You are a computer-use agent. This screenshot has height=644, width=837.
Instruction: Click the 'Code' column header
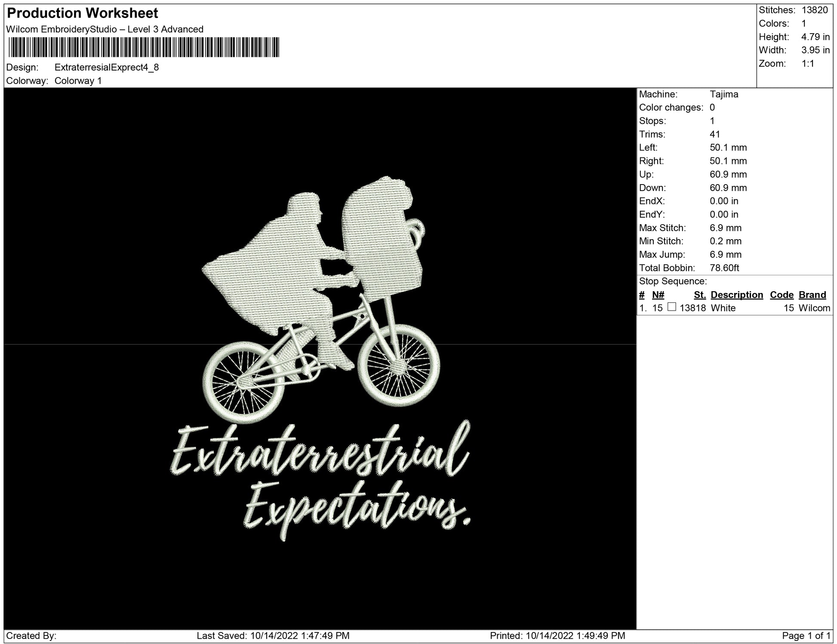click(x=782, y=295)
